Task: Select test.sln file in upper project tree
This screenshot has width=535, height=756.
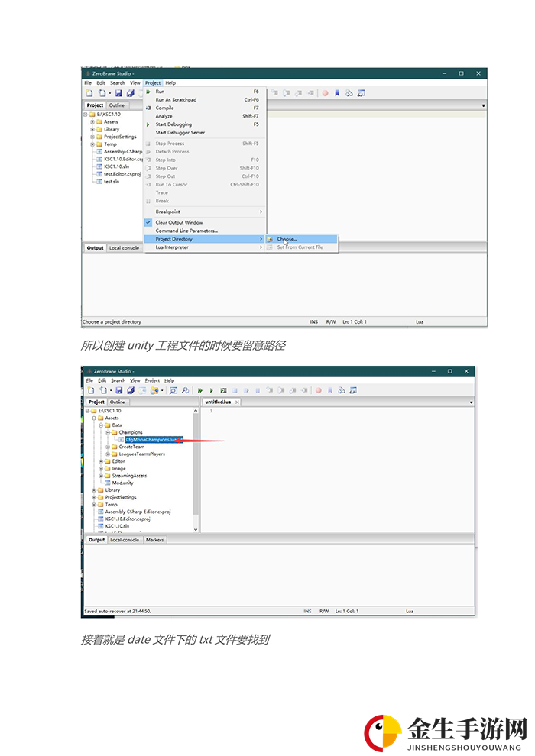Action: click(112, 182)
